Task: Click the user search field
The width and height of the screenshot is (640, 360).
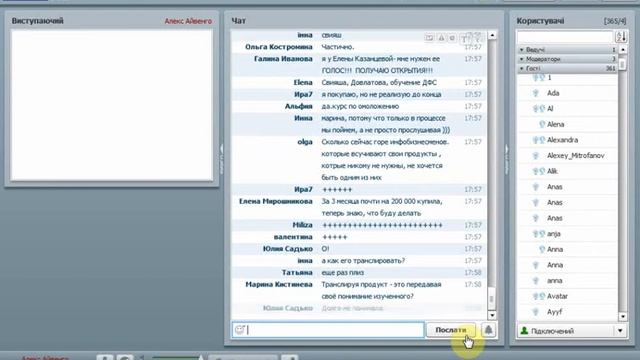Action: click(x=565, y=37)
